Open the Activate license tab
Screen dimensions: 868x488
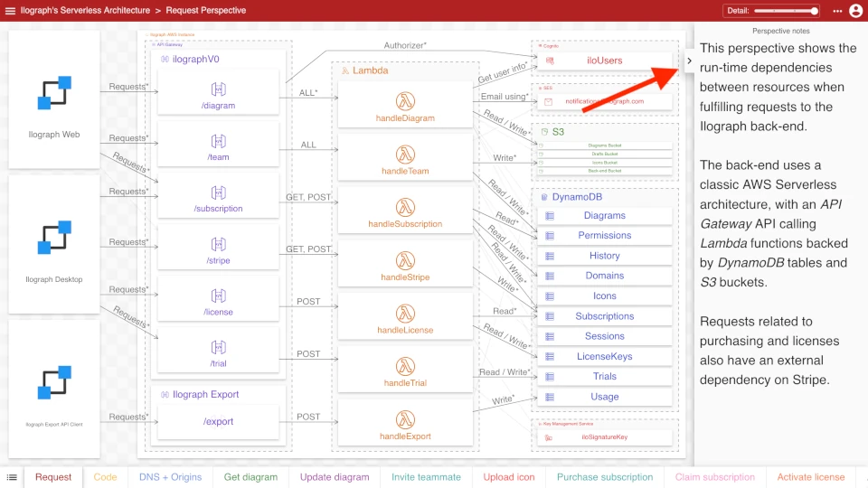pos(811,477)
